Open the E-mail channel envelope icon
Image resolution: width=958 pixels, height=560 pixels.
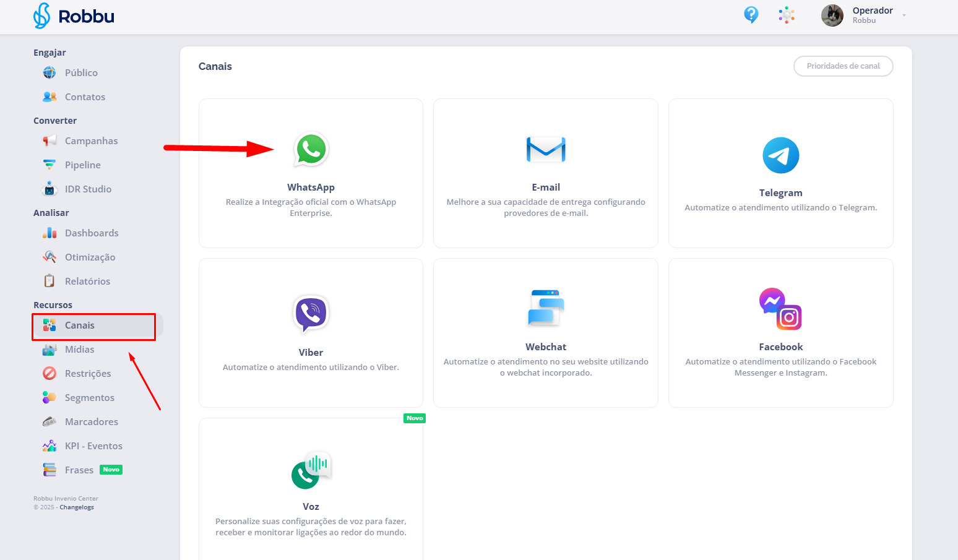pos(545,150)
